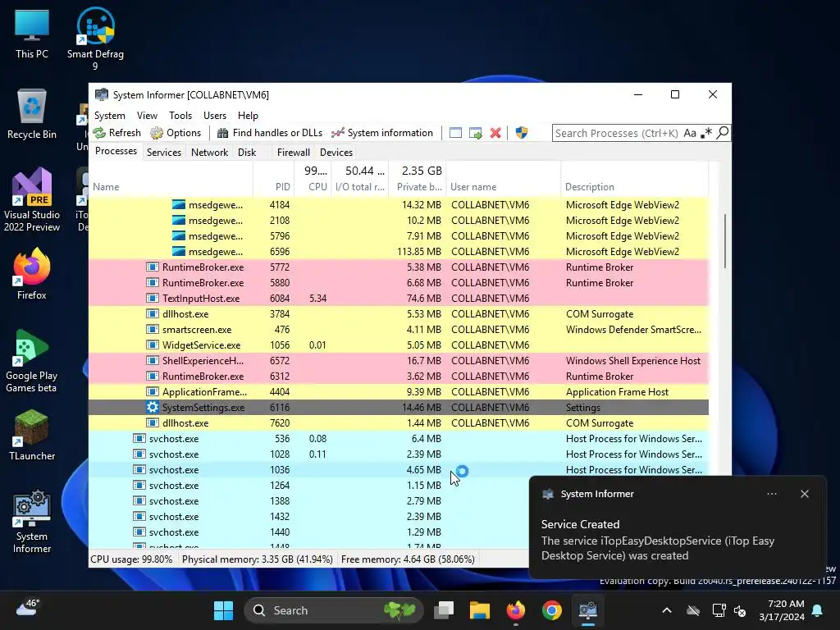Image resolution: width=840 pixels, height=630 pixels.
Task: Switch to the Network tab
Action: click(x=209, y=152)
